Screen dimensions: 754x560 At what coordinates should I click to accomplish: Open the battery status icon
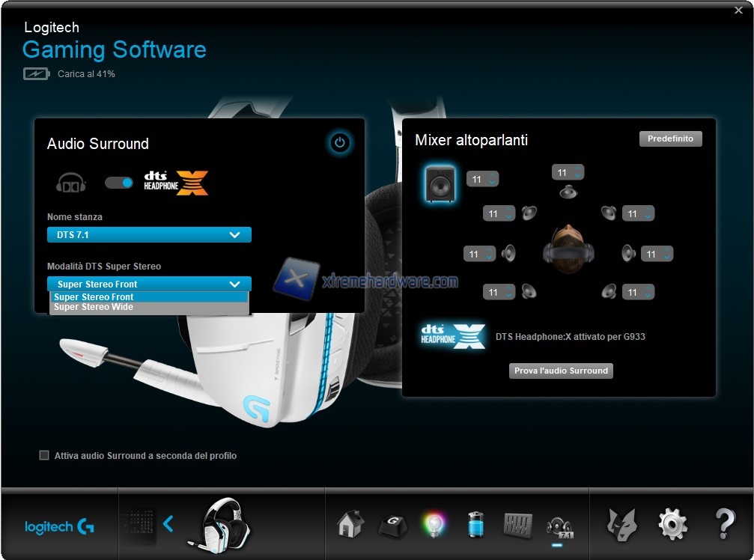pos(475,524)
